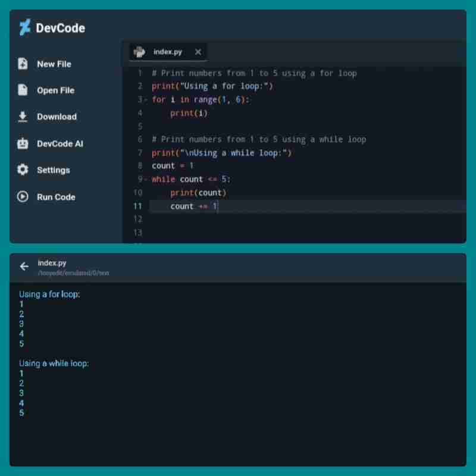Click index.py title in output panel

click(x=52, y=263)
